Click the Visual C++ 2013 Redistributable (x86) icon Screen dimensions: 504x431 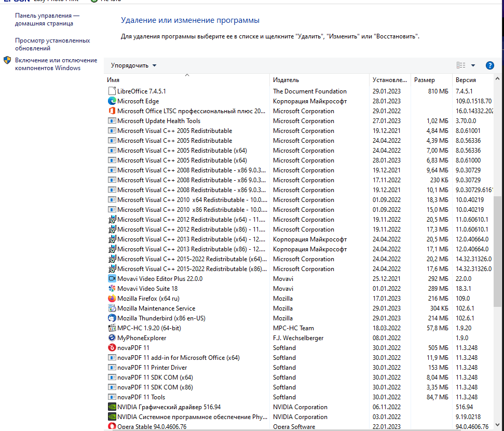112,249
